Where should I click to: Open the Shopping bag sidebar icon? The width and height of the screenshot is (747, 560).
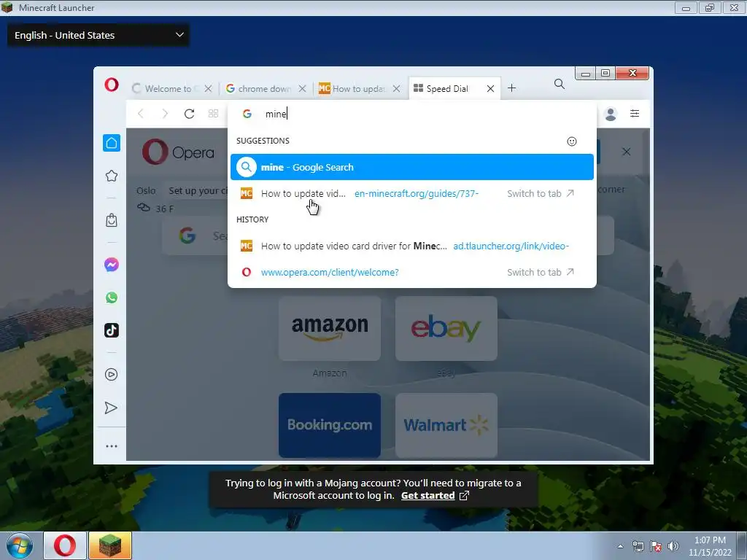point(112,220)
